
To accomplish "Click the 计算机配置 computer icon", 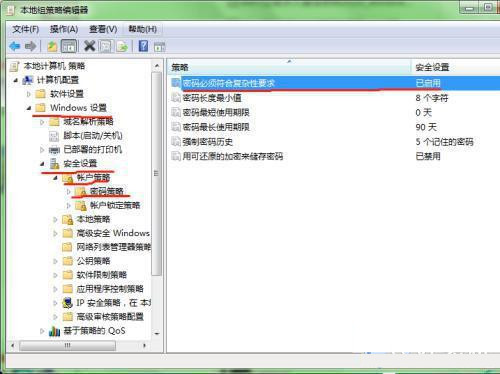I will coord(28,80).
